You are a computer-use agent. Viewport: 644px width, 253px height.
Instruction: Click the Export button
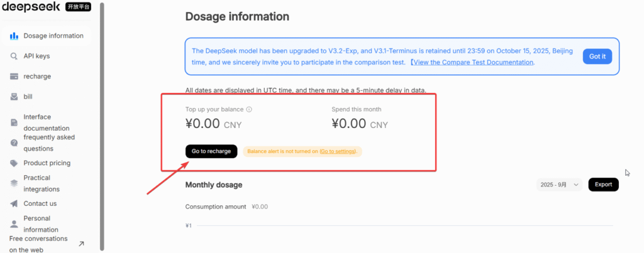click(x=603, y=185)
